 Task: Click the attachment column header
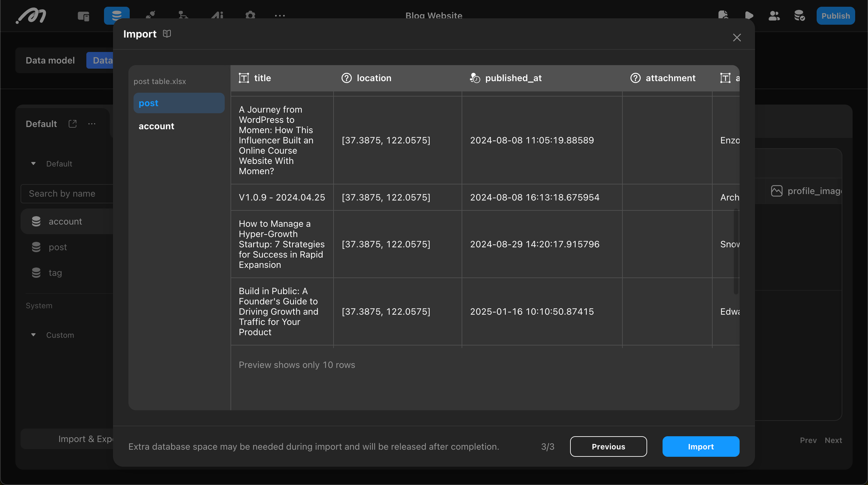tap(667, 78)
